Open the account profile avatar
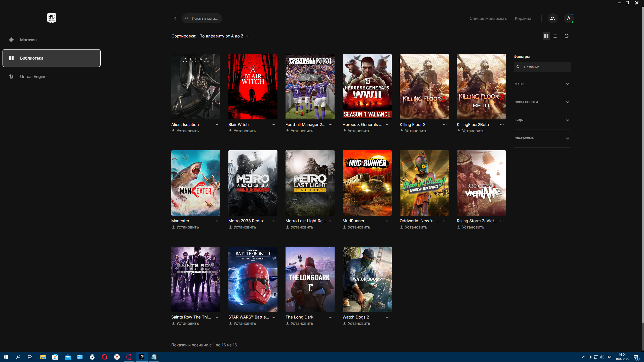The width and height of the screenshot is (644, 362). 569,18
